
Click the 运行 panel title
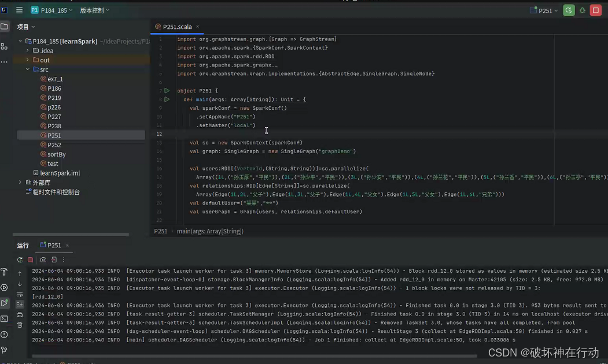click(x=23, y=245)
